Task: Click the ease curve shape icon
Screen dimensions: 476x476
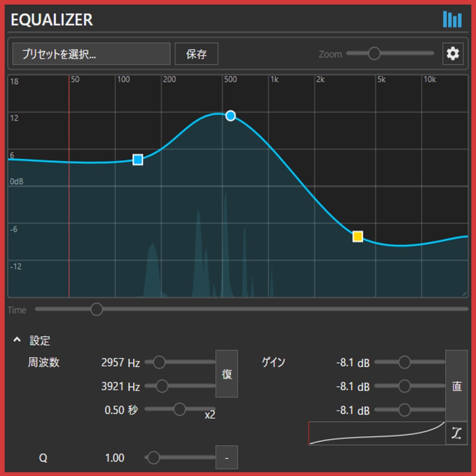Action: click(x=457, y=433)
